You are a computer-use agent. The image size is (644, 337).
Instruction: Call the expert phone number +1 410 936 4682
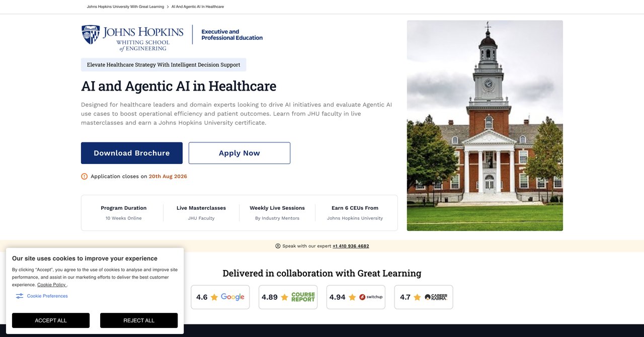[351, 246]
